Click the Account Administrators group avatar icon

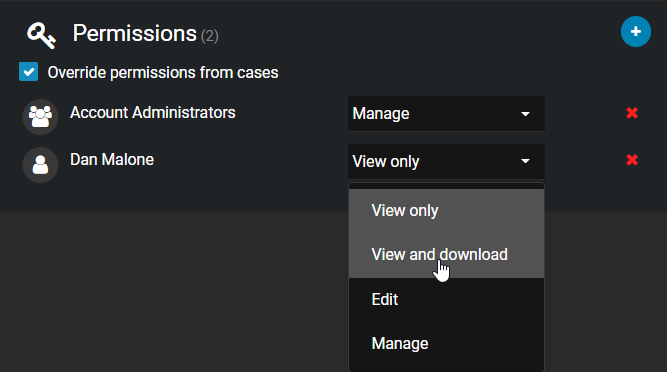pyautogui.click(x=40, y=116)
